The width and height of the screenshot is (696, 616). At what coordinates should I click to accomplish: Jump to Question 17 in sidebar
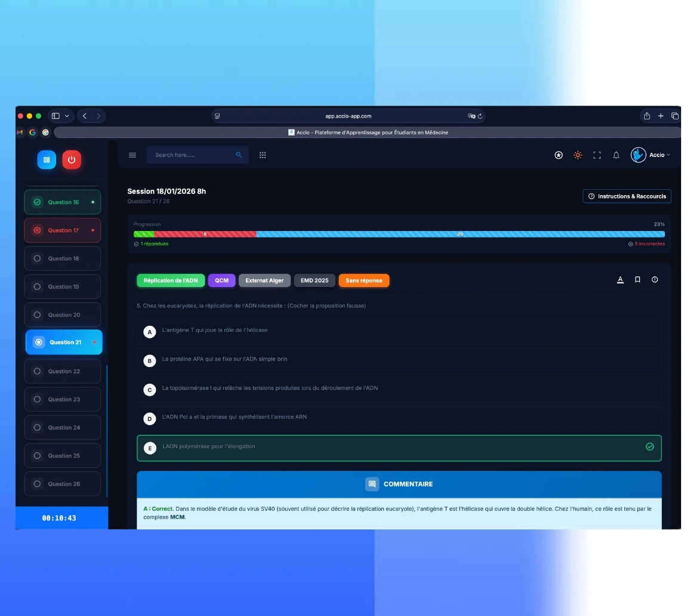click(x=63, y=230)
